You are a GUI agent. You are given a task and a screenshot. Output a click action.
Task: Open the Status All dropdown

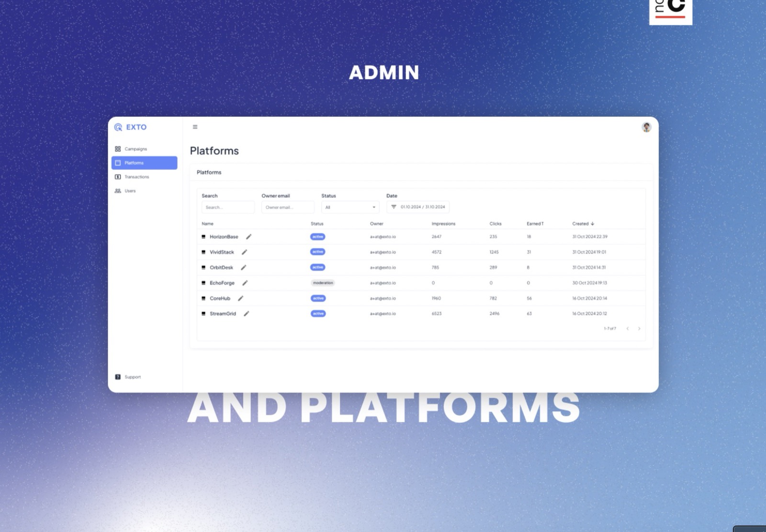[x=350, y=207]
